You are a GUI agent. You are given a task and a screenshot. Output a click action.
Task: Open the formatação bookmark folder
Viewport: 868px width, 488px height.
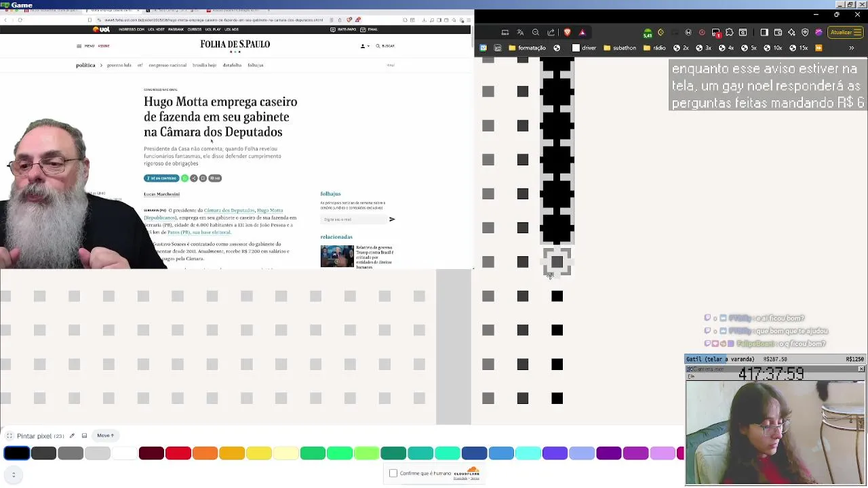pos(527,48)
